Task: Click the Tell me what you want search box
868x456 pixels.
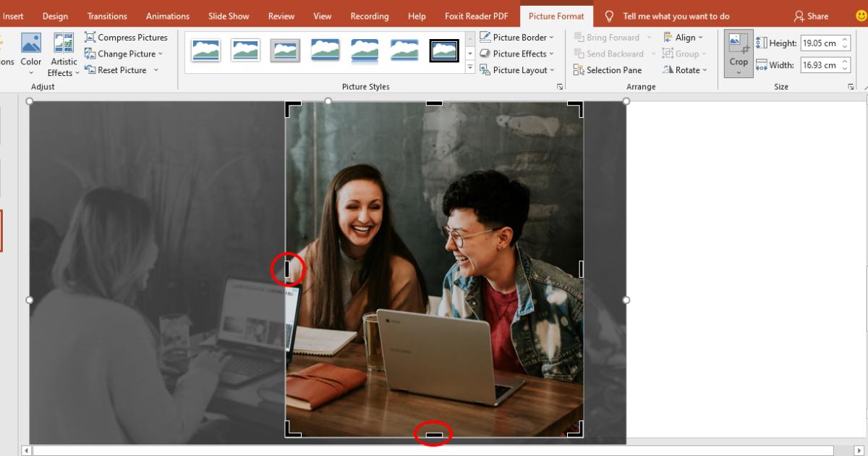Action: coord(676,16)
